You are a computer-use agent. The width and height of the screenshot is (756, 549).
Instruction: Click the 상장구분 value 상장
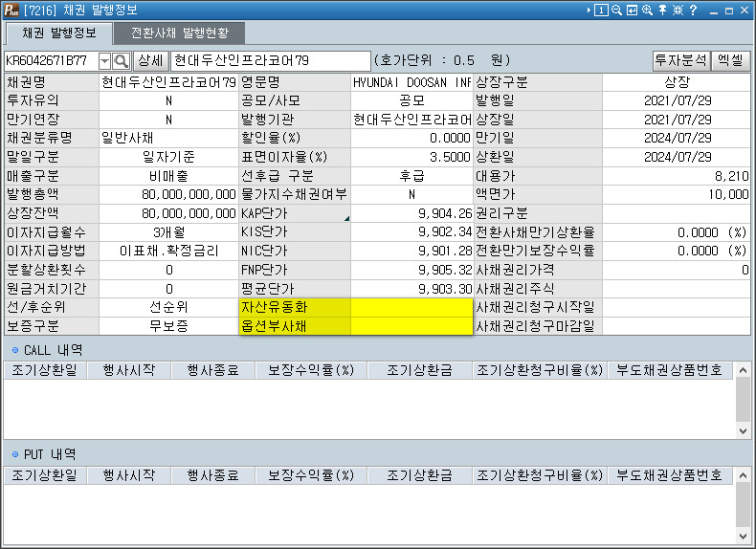click(x=678, y=82)
